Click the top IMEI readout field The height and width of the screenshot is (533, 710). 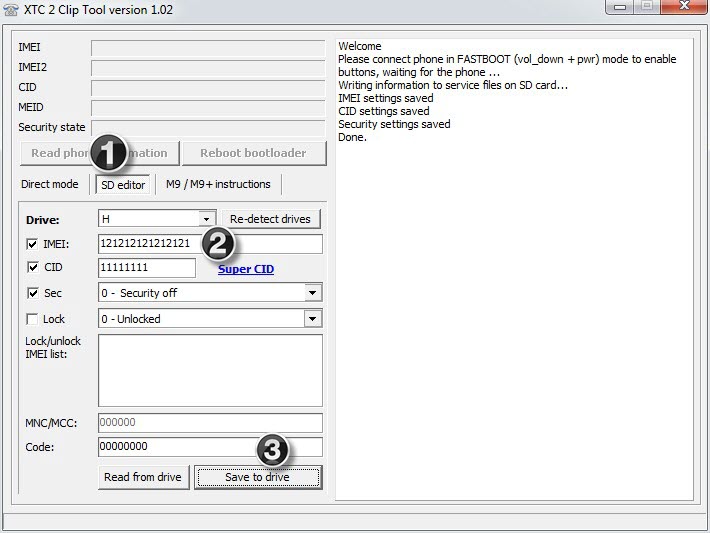pos(208,48)
